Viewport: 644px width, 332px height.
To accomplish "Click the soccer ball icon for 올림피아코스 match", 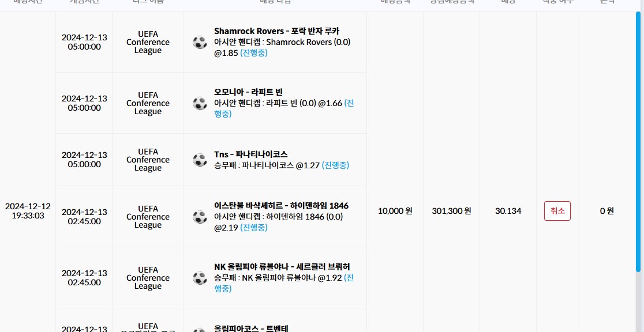I will 200,330.
